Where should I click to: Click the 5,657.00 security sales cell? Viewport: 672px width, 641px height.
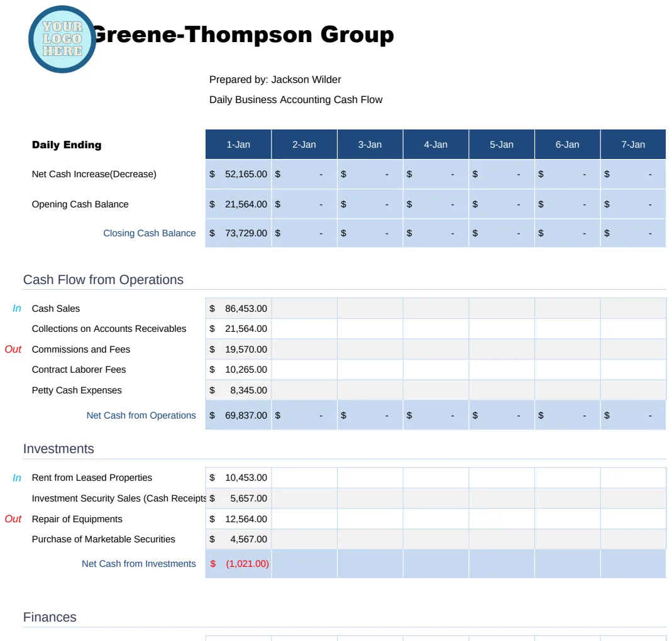click(x=238, y=498)
